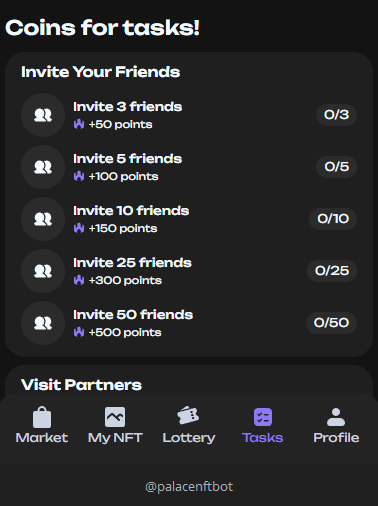The height and width of the screenshot is (506, 378).
Task: Open the Market shopping bag icon
Action: pyautogui.click(x=42, y=417)
